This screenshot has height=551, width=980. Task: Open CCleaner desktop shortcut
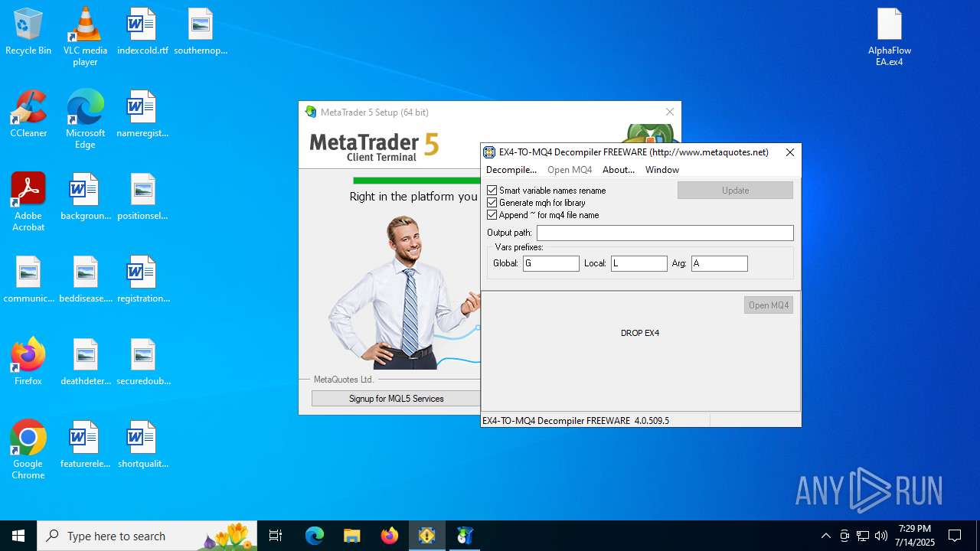[x=28, y=115]
